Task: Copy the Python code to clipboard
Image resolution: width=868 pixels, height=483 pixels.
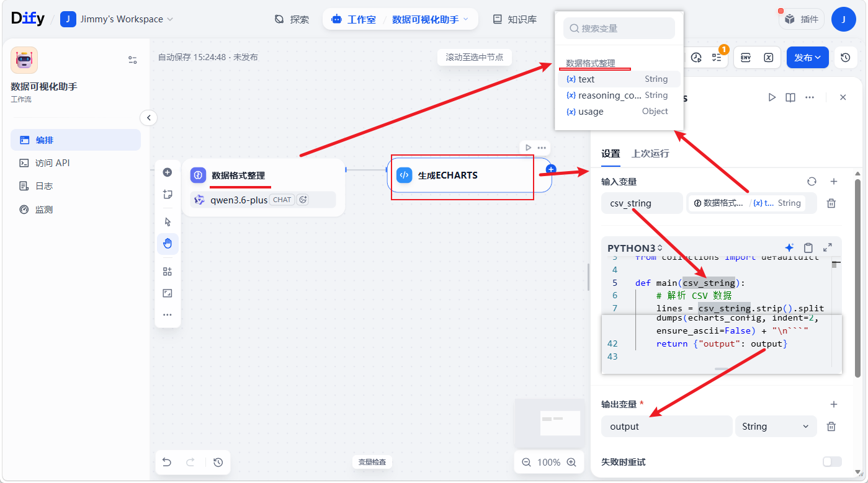Action: tap(808, 247)
